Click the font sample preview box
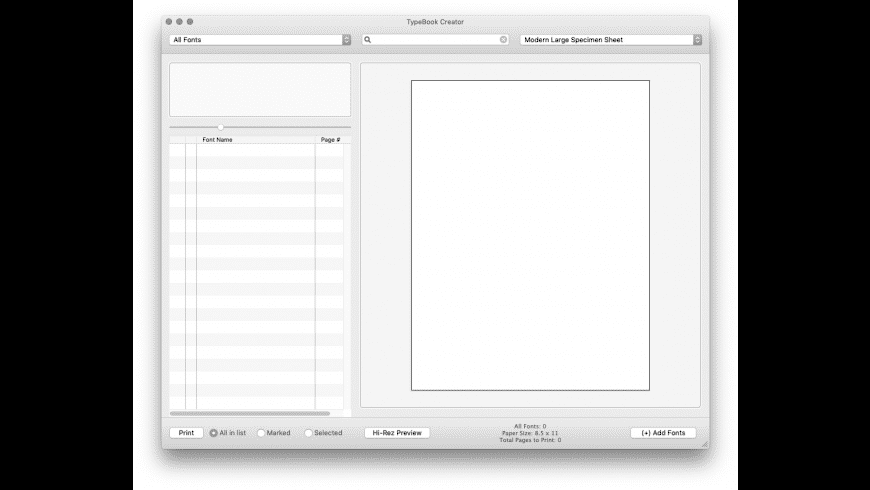Screen dimensions: 870x490 [260, 90]
